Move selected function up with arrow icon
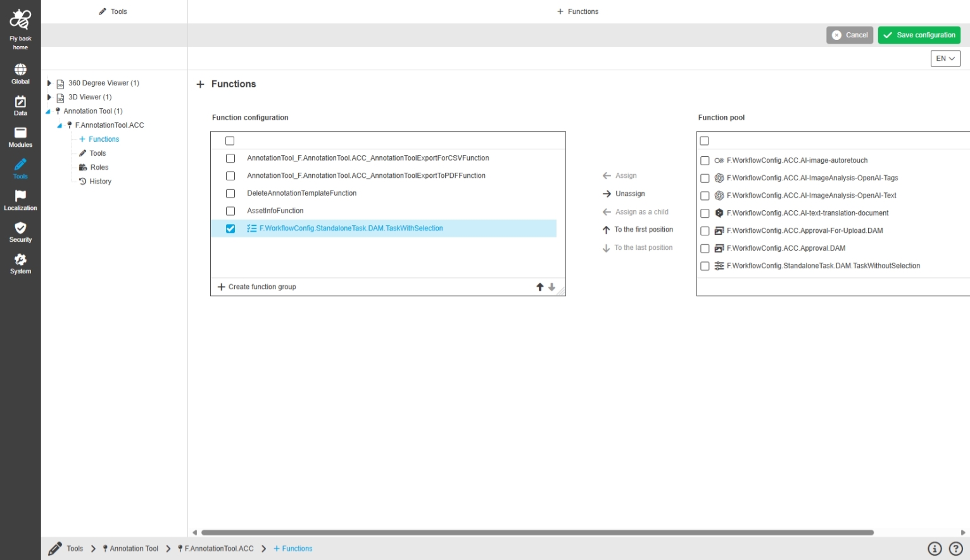This screenshot has width=970, height=560. [540, 287]
